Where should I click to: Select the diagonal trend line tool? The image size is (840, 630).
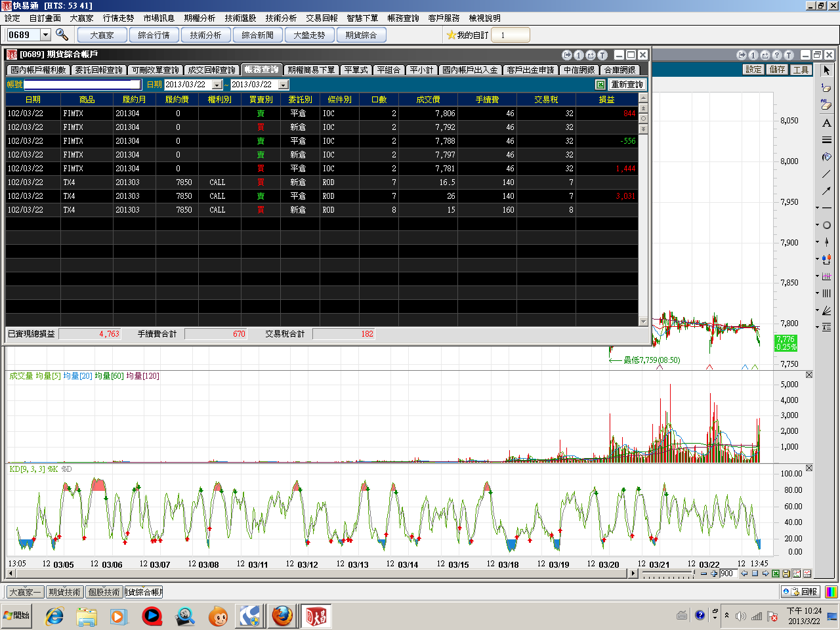click(x=826, y=174)
